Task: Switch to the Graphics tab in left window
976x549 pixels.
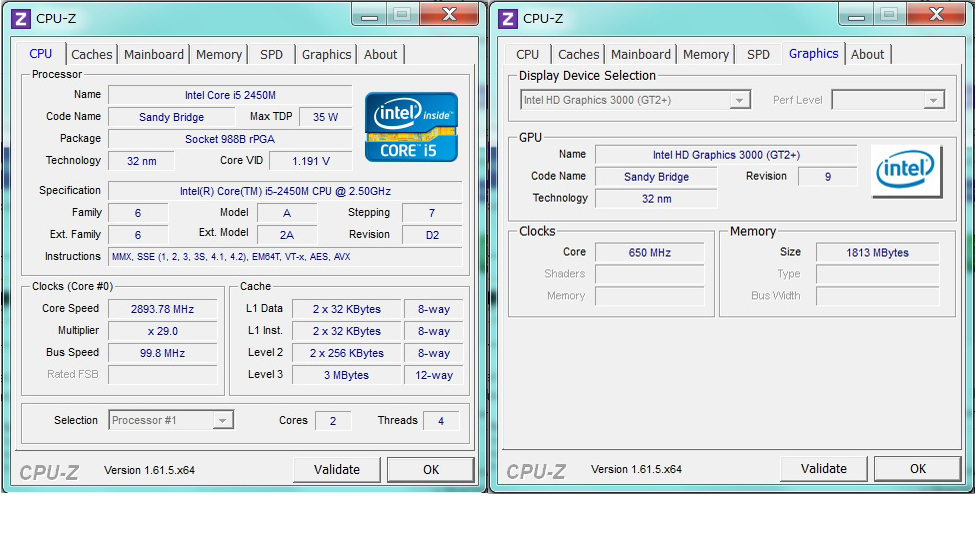Action: (326, 55)
